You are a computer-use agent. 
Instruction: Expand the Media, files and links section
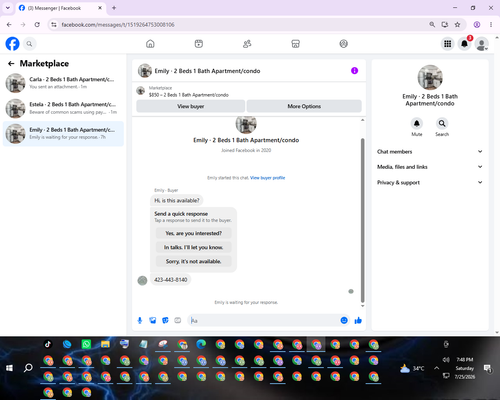[x=430, y=167]
